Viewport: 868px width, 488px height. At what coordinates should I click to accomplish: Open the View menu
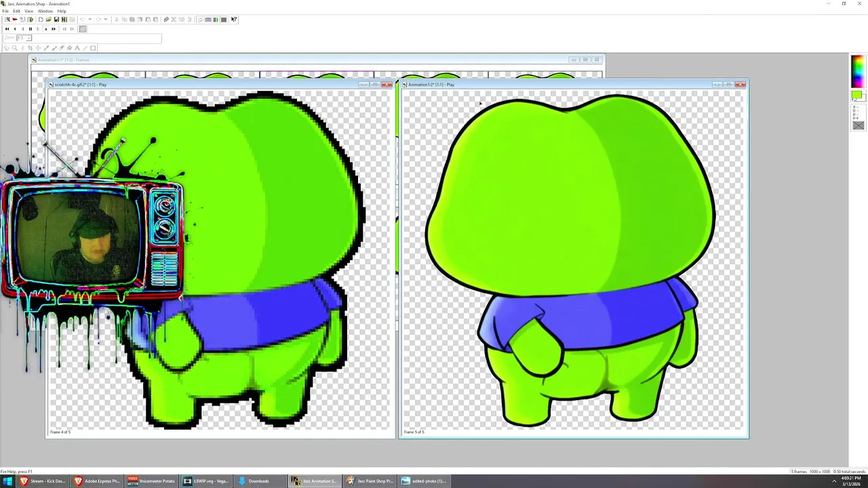tap(28, 11)
